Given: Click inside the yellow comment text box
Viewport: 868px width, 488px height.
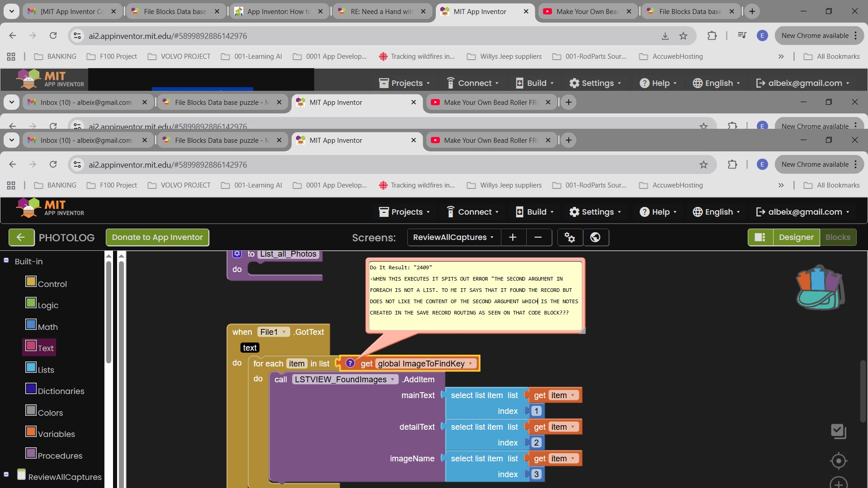Looking at the screenshot, I should tap(475, 296).
